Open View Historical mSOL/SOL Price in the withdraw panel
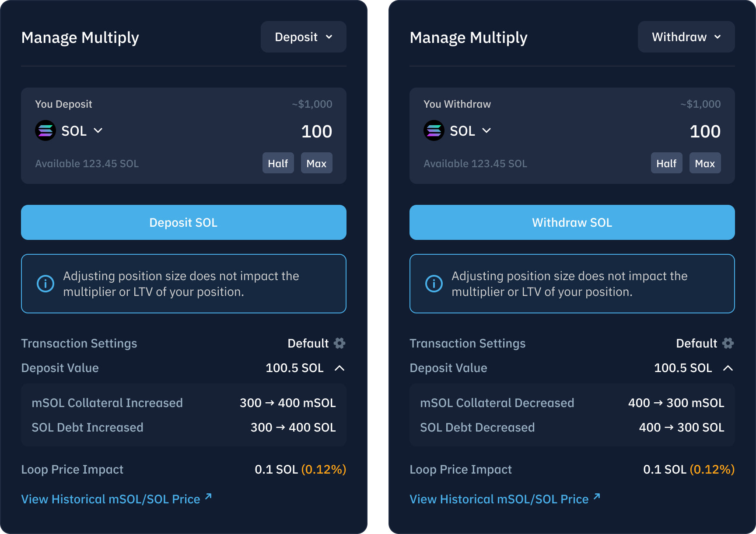Viewport: 756px width, 534px height. tap(499, 499)
